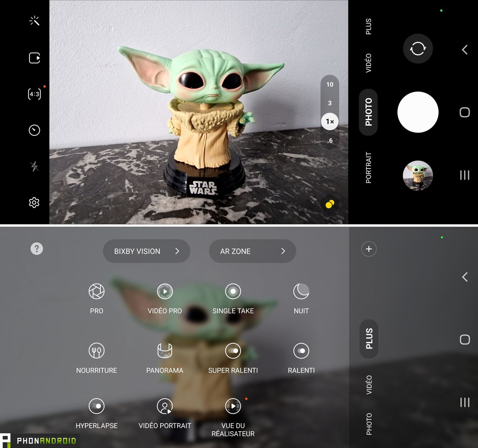The height and width of the screenshot is (448, 478).
Task: Select the NUIT night mode icon
Action: tap(301, 291)
